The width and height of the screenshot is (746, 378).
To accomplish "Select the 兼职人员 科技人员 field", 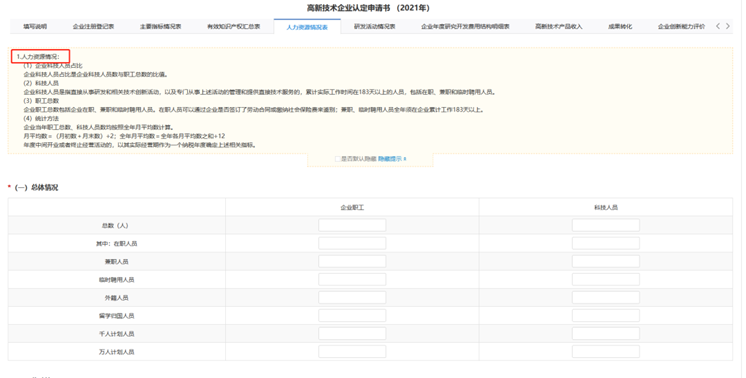I will point(606,261).
